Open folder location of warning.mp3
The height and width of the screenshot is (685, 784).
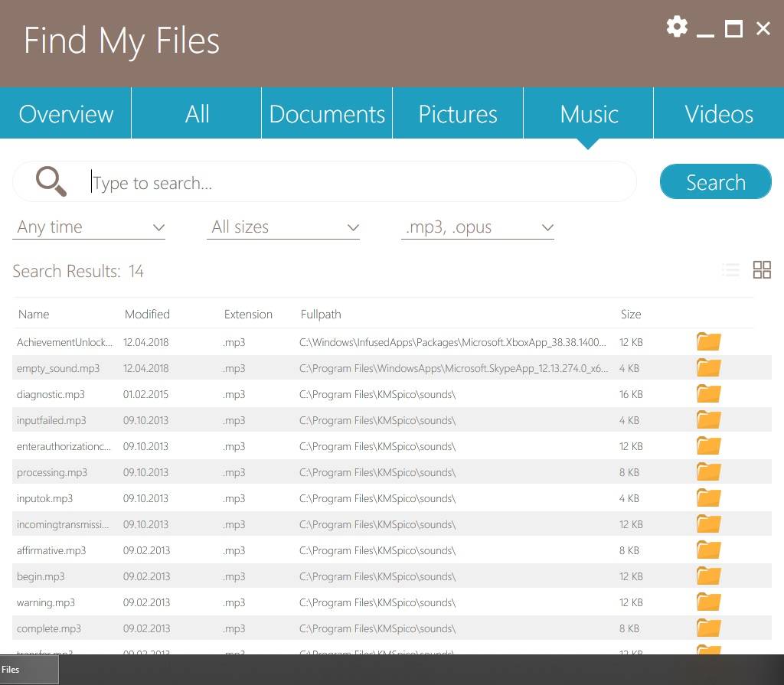pyautogui.click(x=708, y=602)
